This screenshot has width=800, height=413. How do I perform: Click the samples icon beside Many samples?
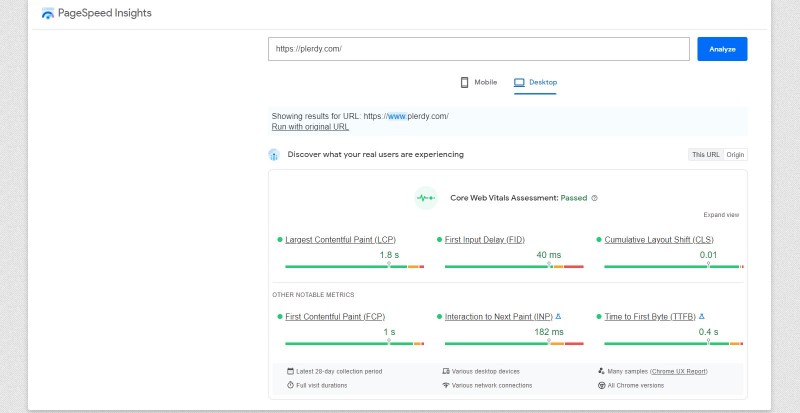click(x=602, y=371)
